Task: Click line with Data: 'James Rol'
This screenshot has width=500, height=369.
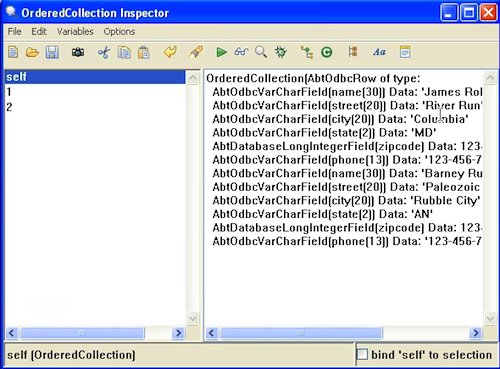Action: [x=347, y=92]
